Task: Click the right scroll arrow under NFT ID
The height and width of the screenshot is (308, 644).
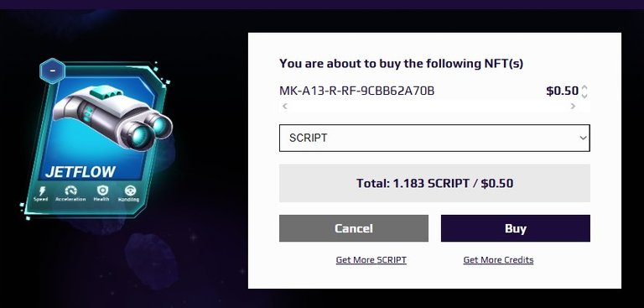Action: [x=573, y=106]
